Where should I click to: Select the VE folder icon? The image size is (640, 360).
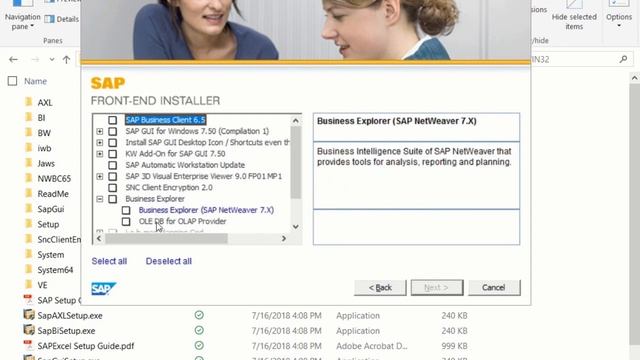pyautogui.click(x=29, y=285)
